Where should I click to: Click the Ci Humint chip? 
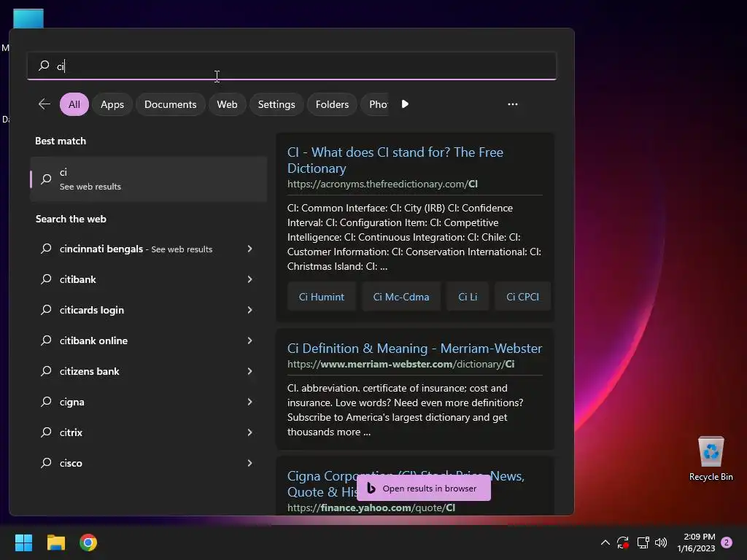coord(322,297)
